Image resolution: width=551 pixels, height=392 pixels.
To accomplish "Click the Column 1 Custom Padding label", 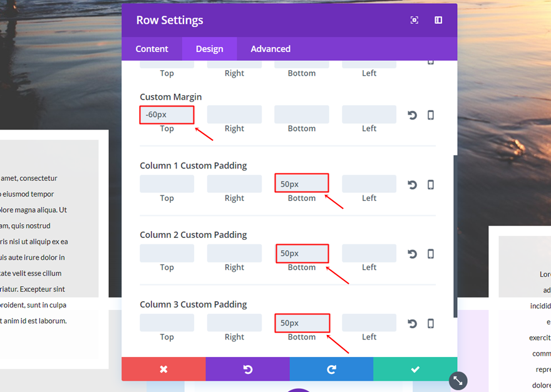I will [193, 165].
